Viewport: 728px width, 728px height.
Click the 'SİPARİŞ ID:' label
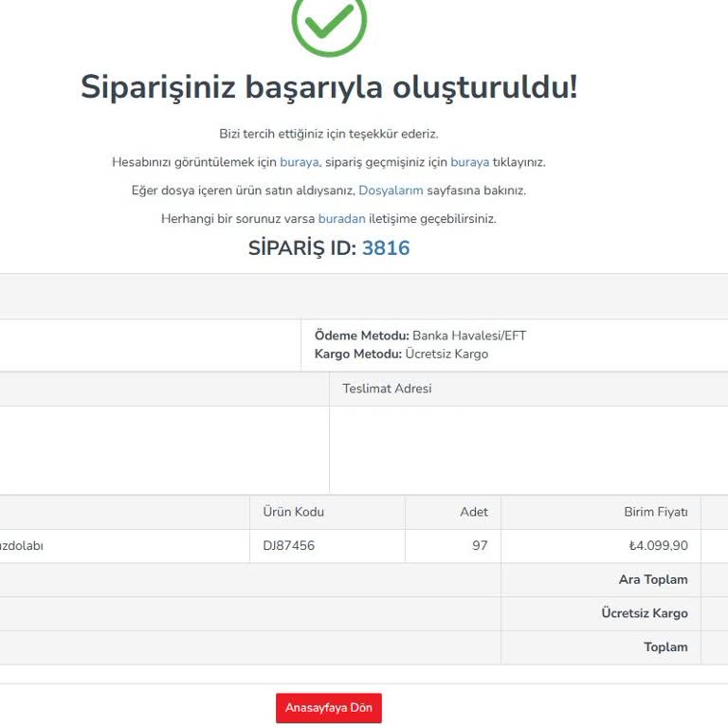click(x=302, y=248)
